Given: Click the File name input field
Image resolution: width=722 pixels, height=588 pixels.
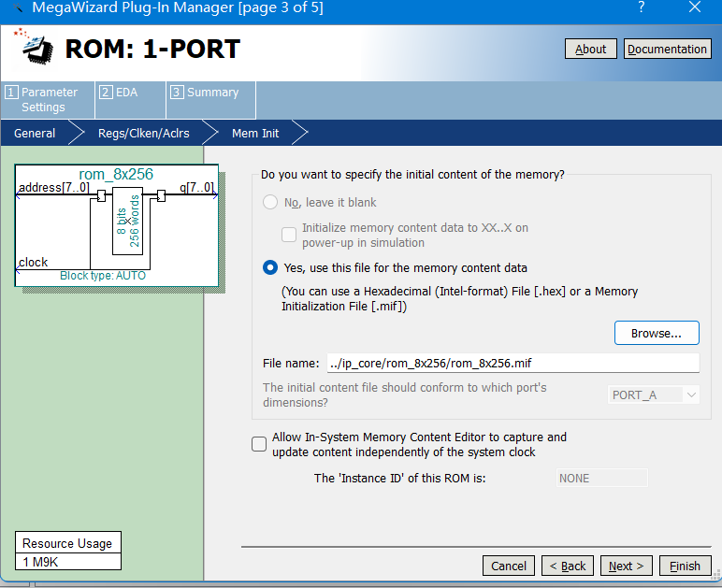Looking at the screenshot, I should [513, 363].
